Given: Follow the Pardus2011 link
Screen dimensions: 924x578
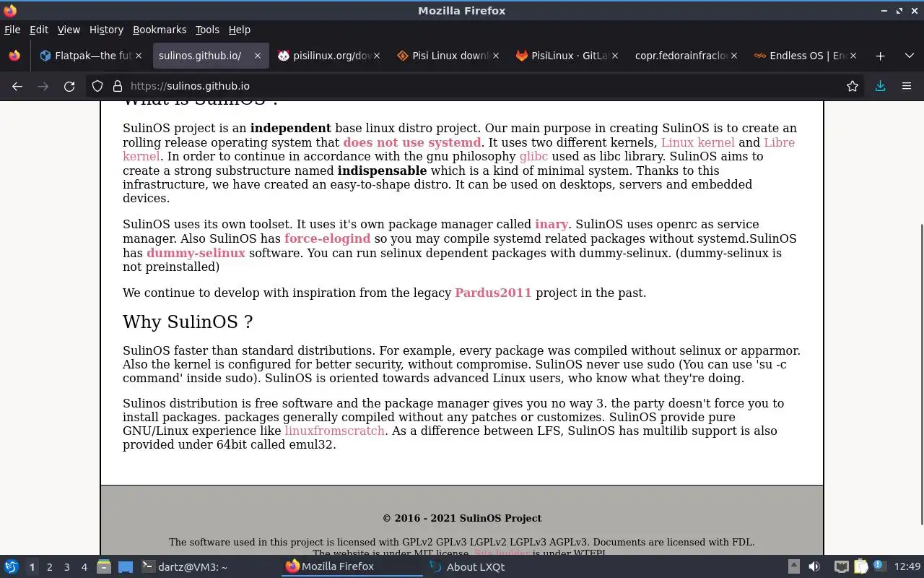Looking at the screenshot, I should (493, 293).
